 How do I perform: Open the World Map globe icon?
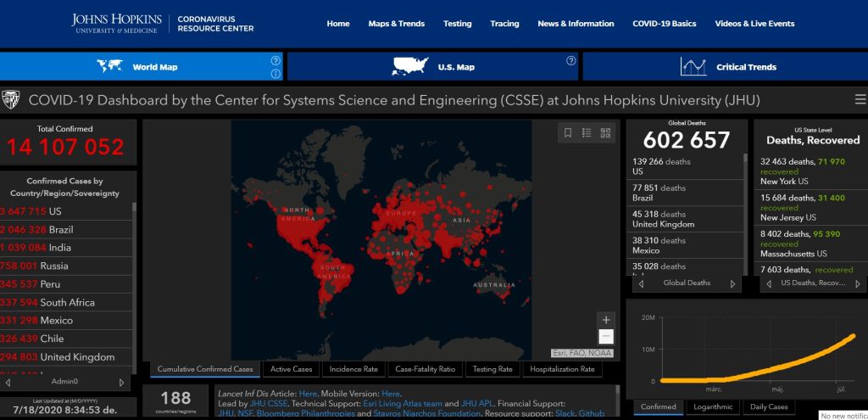[x=109, y=66]
